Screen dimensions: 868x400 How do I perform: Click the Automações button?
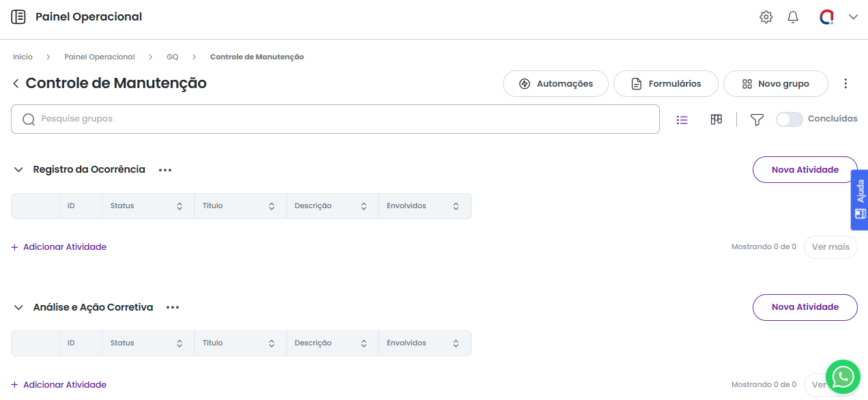[x=555, y=84]
